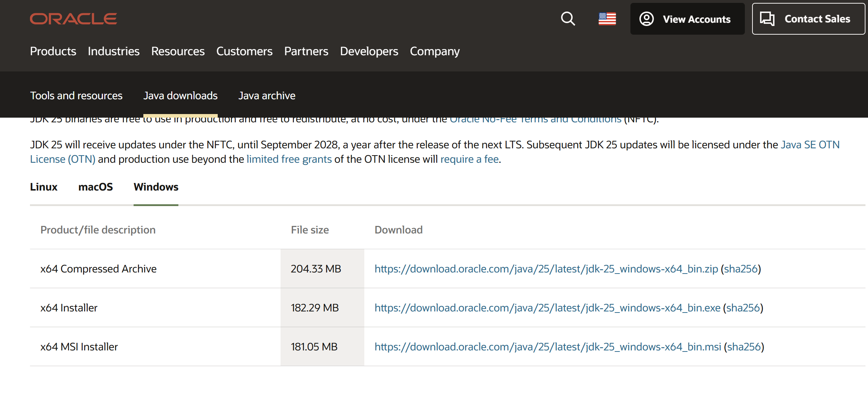Click the require a fee link

469,159
